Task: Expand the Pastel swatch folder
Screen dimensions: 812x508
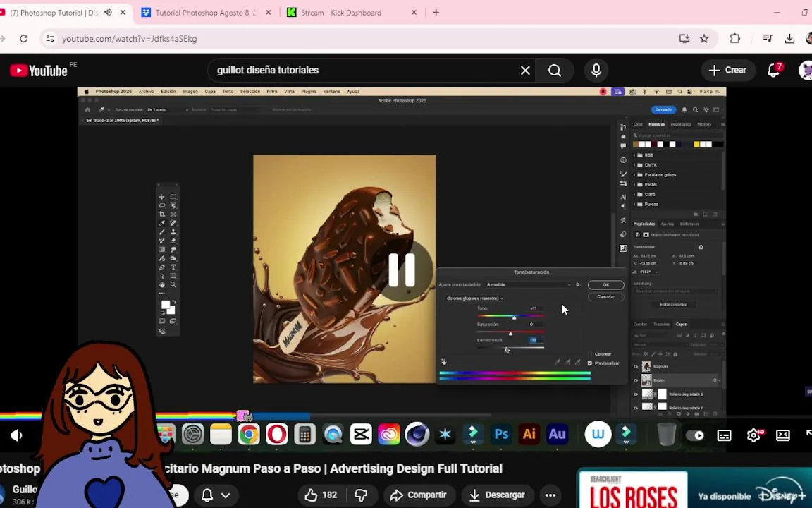Action: coord(634,185)
